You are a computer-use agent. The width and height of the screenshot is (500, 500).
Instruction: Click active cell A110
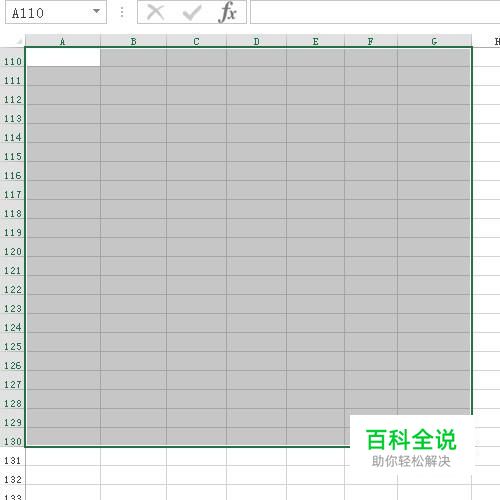point(63,57)
